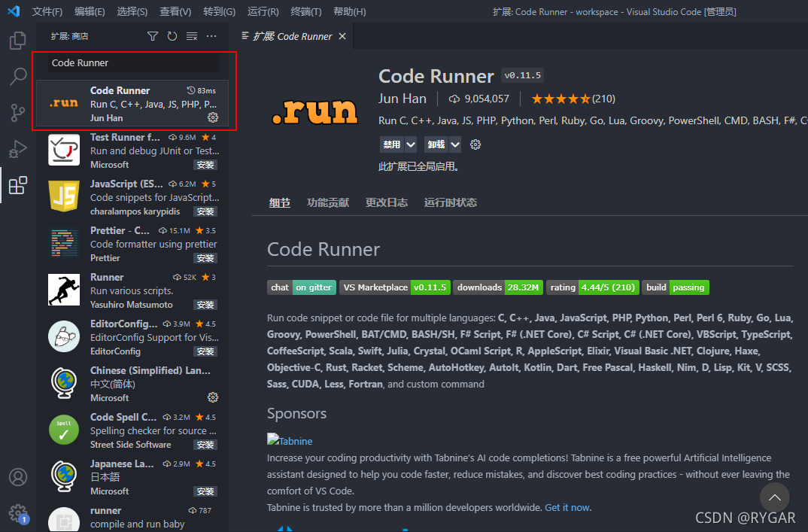Switch to the 细节 details tab
Screen dimensions: 808x532
(279, 202)
